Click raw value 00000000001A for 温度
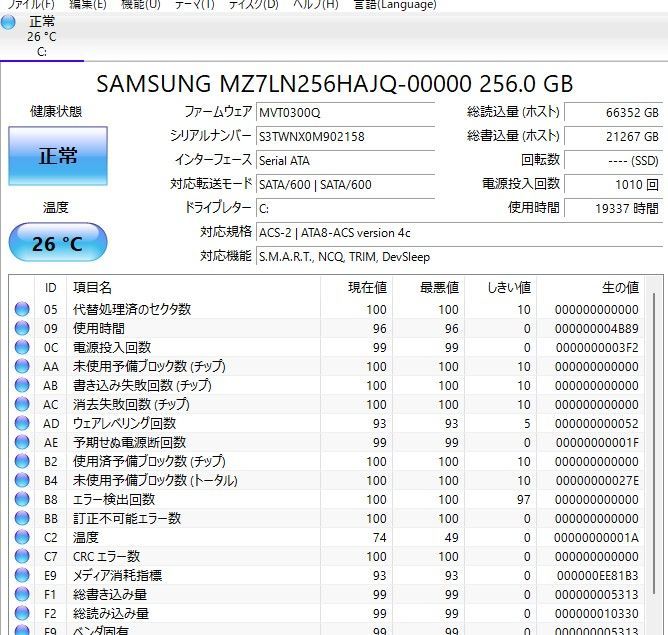This screenshot has height=635, width=668. pos(596,538)
